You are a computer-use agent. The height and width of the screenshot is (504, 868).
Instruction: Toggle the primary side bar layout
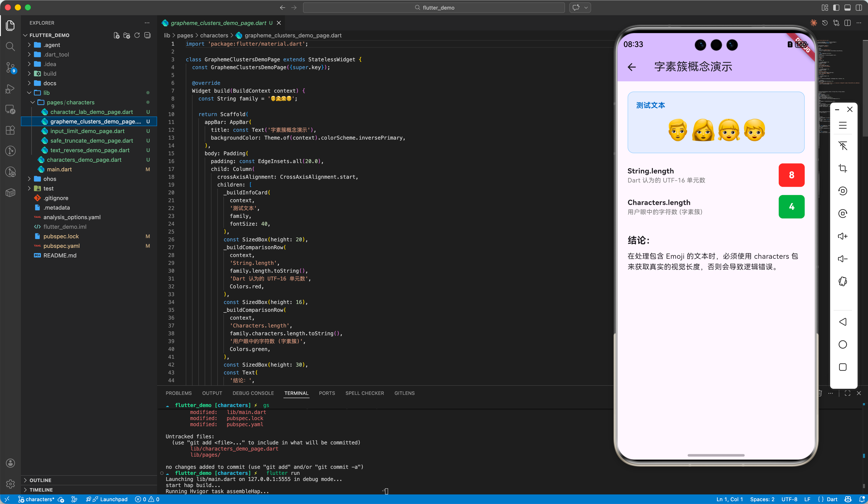click(x=836, y=8)
